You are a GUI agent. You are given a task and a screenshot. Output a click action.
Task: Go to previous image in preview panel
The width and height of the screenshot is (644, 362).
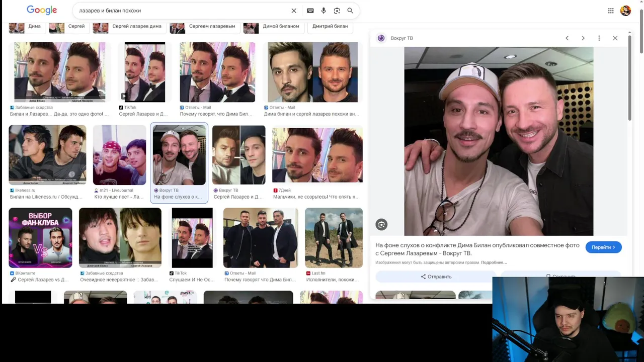coord(567,38)
